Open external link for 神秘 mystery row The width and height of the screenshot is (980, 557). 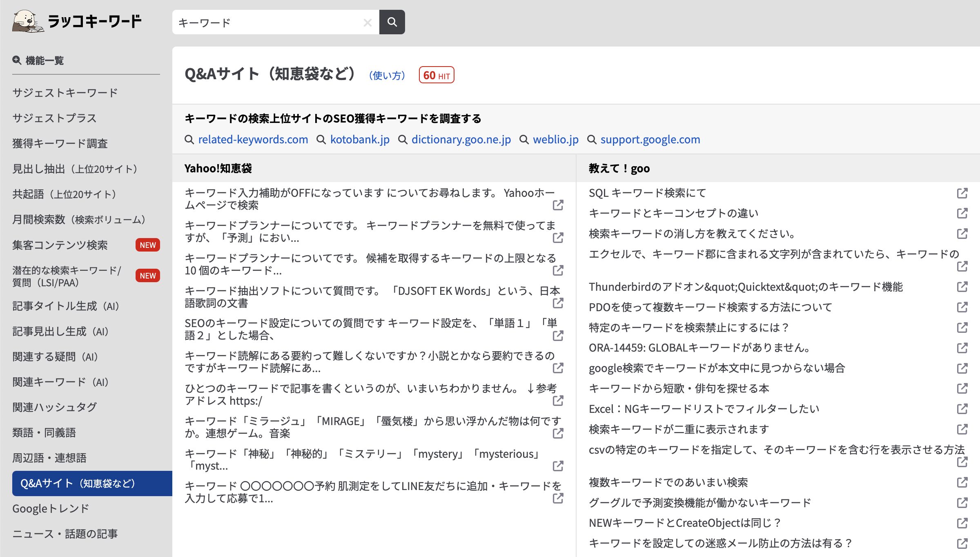coord(558,466)
